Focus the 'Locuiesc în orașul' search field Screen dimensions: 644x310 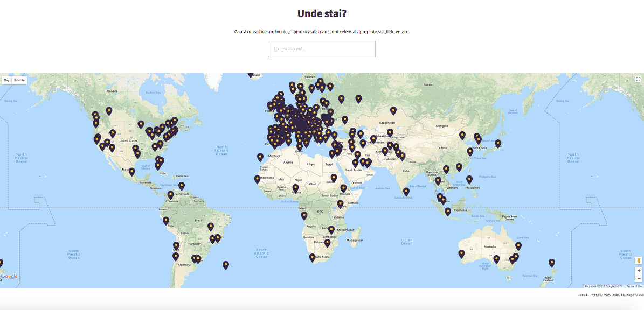click(322, 49)
